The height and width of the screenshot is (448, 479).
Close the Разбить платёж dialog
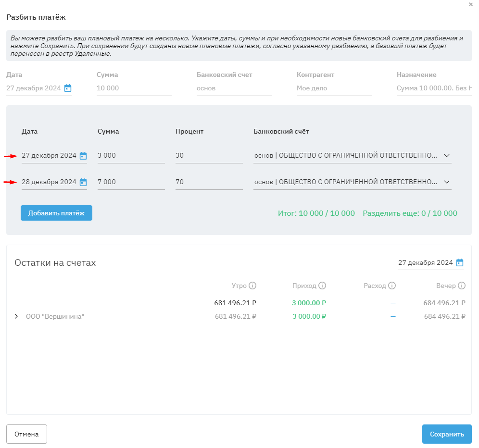pyautogui.click(x=470, y=4)
